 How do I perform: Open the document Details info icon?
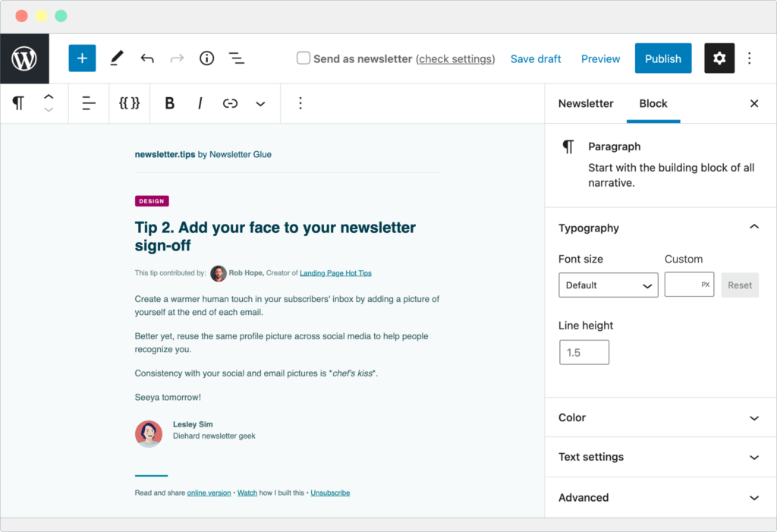(x=206, y=58)
